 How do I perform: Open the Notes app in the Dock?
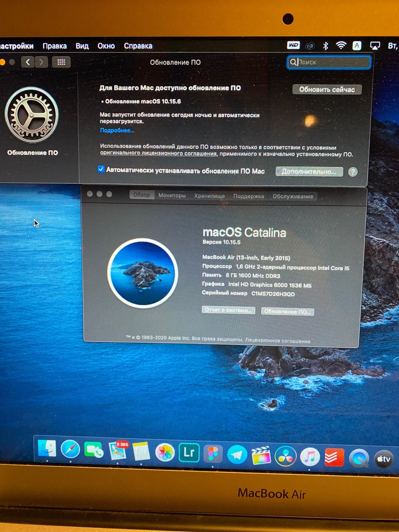(x=141, y=451)
